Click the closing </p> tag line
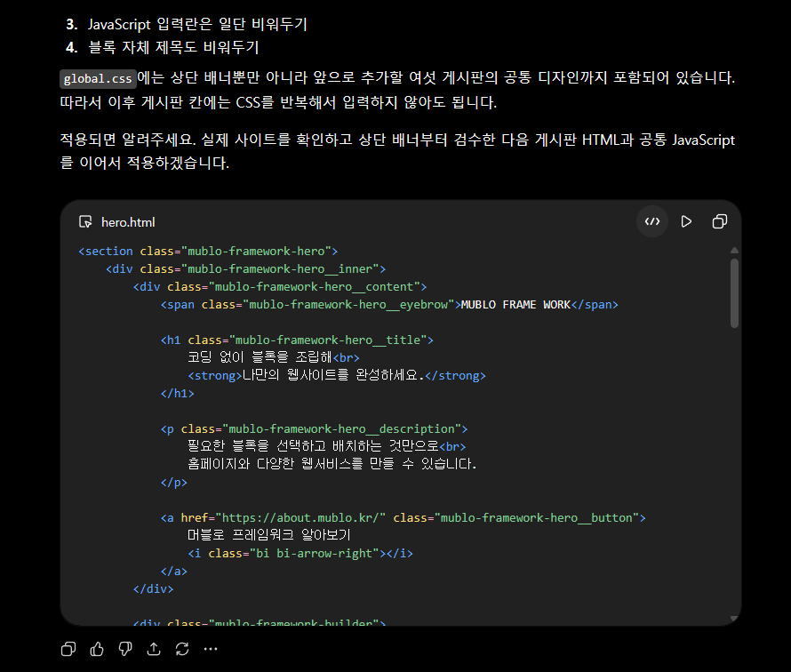 tap(173, 483)
